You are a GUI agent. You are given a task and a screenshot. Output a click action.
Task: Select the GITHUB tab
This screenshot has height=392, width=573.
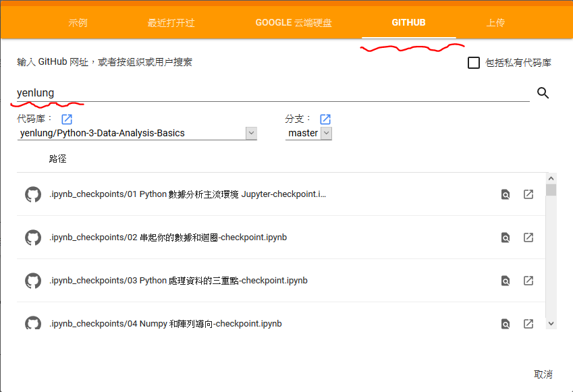point(408,23)
